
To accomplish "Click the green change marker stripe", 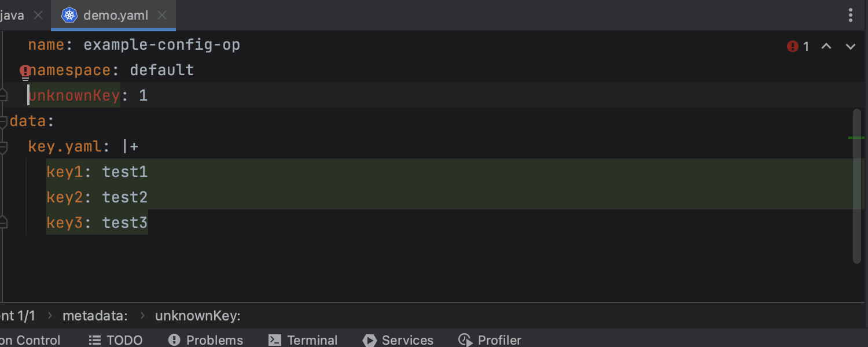I will [x=856, y=138].
